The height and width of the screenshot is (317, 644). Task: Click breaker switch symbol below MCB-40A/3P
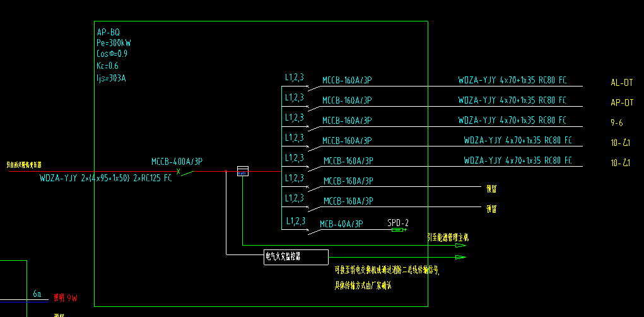313,232
